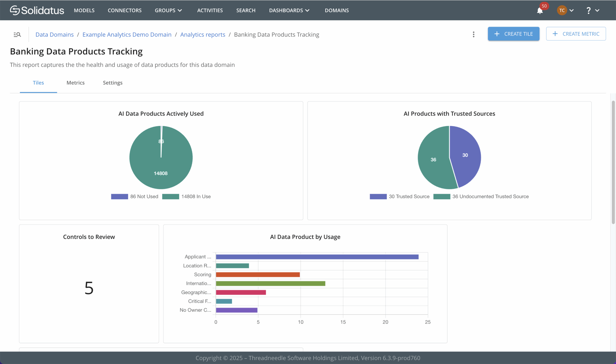
Task: Expand the user account chevron
Action: pyautogui.click(x=571, y=10)
